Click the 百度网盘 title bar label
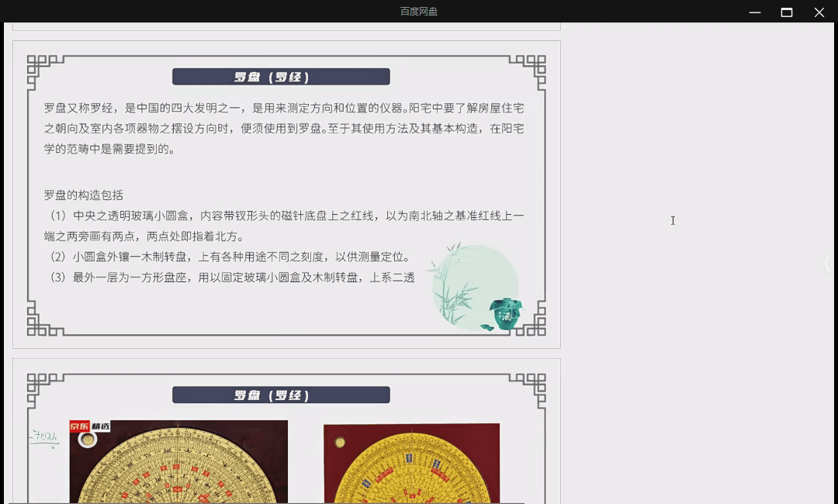Screen dimensions: 838x504 [x=418, y=12]
